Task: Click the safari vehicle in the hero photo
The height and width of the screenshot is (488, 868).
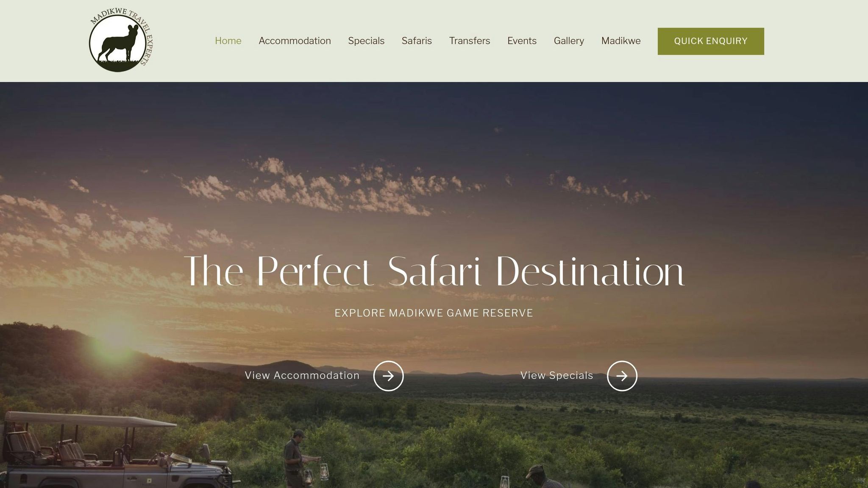Action: click(x=114, y=452)
